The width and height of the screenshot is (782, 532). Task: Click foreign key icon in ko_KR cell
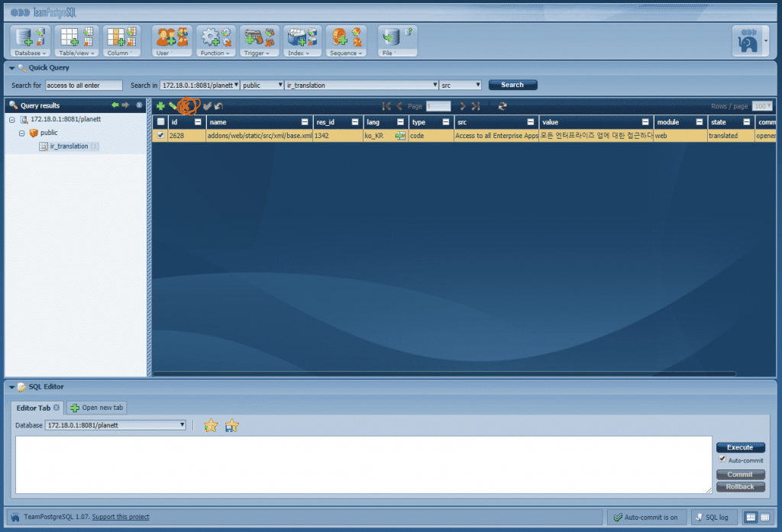click(x=400, y=136)
